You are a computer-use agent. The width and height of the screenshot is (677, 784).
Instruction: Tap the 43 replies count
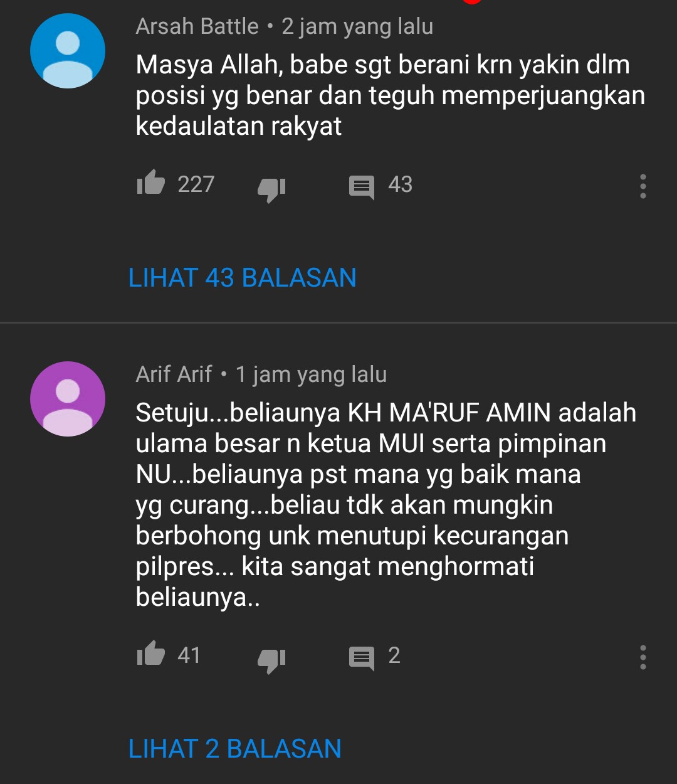(x=400, y=184)
